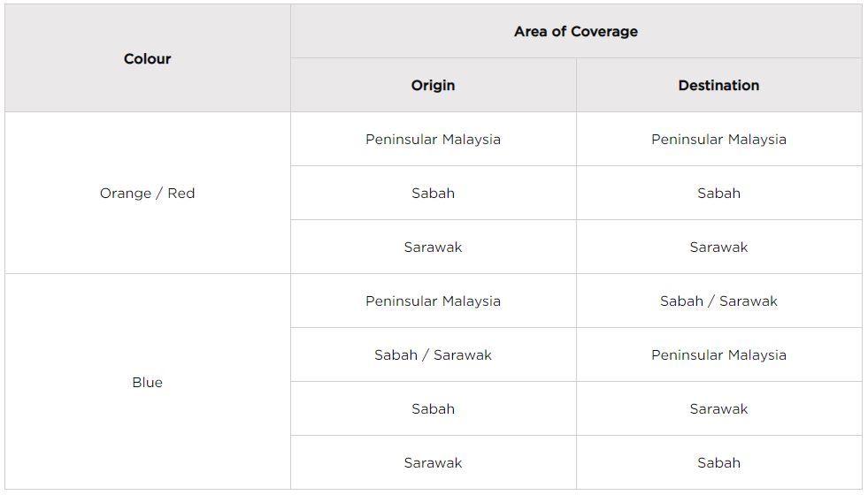Select Sabah origin in Orange/Red group

(x=433, y=193)
